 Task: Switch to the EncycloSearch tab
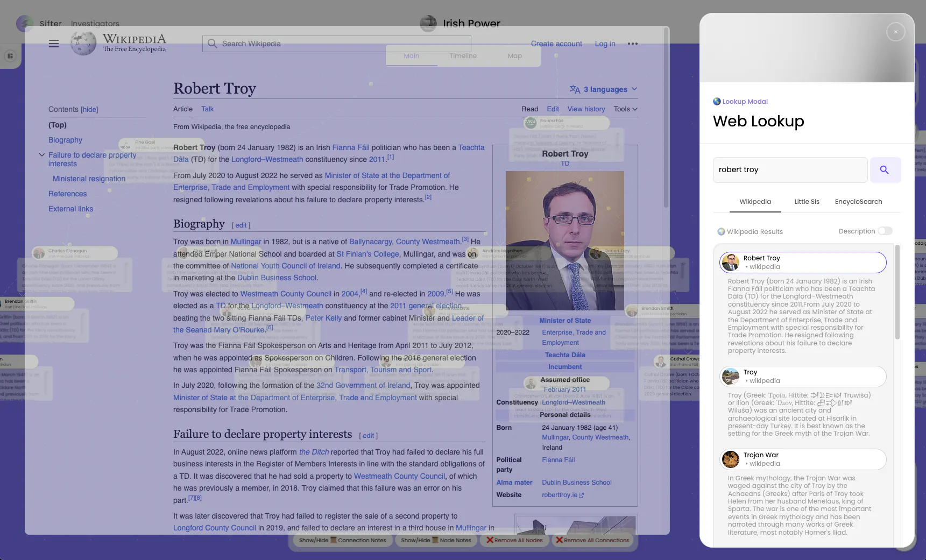[858, 202]
